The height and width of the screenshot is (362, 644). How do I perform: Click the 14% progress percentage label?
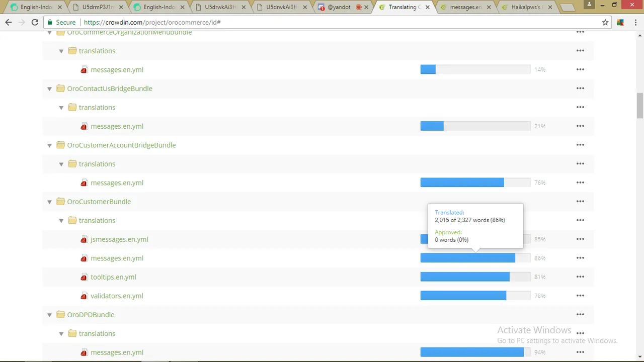(540, 69)
